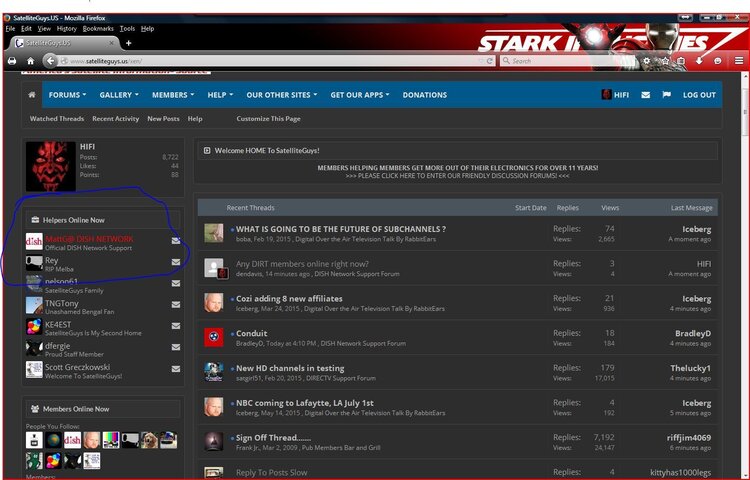Open HIFI account link in navbar

[615, 95]
